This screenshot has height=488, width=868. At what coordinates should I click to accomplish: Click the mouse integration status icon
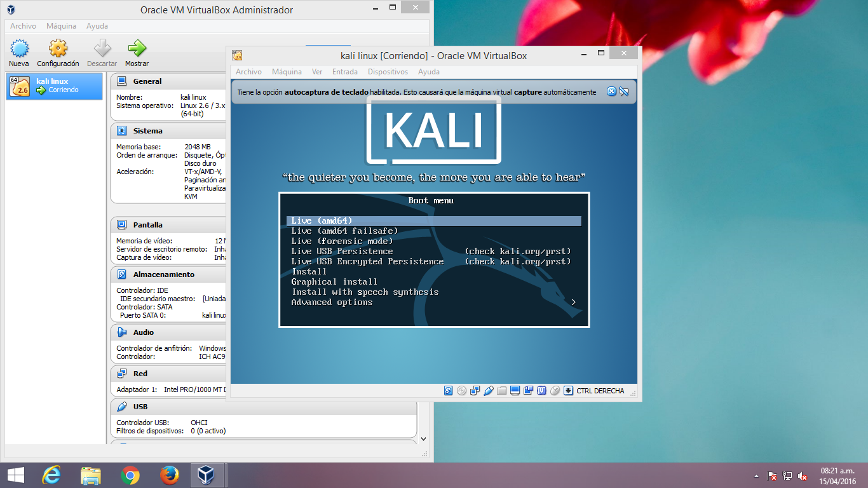click(x=556, y=391)
